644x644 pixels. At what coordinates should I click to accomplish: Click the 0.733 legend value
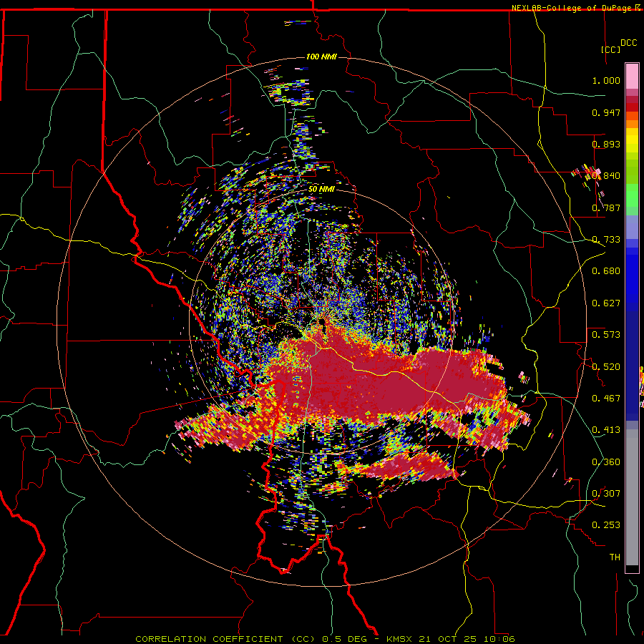(x=606, y=240)
